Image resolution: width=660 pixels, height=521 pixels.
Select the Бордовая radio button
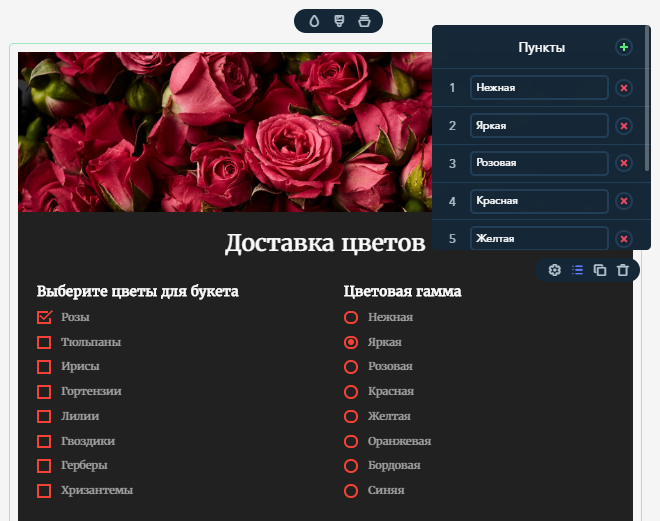click(x=351, y=466)
